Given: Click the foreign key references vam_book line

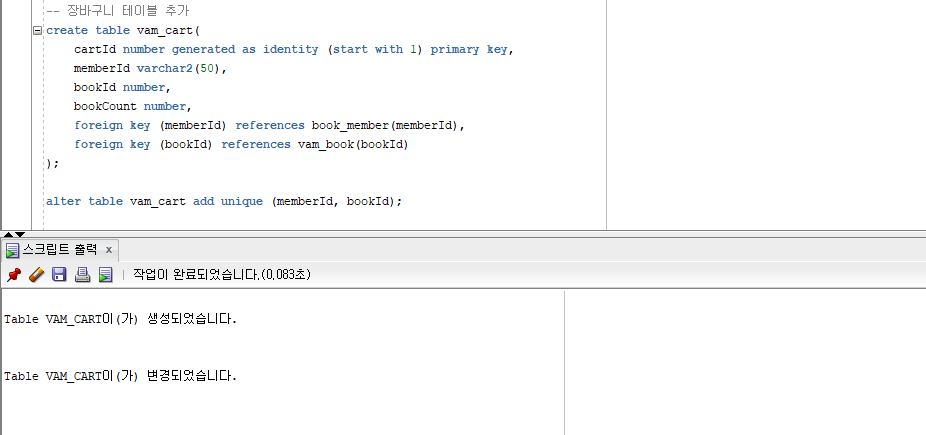Looking at the screenshot, I should click(242, 145).
